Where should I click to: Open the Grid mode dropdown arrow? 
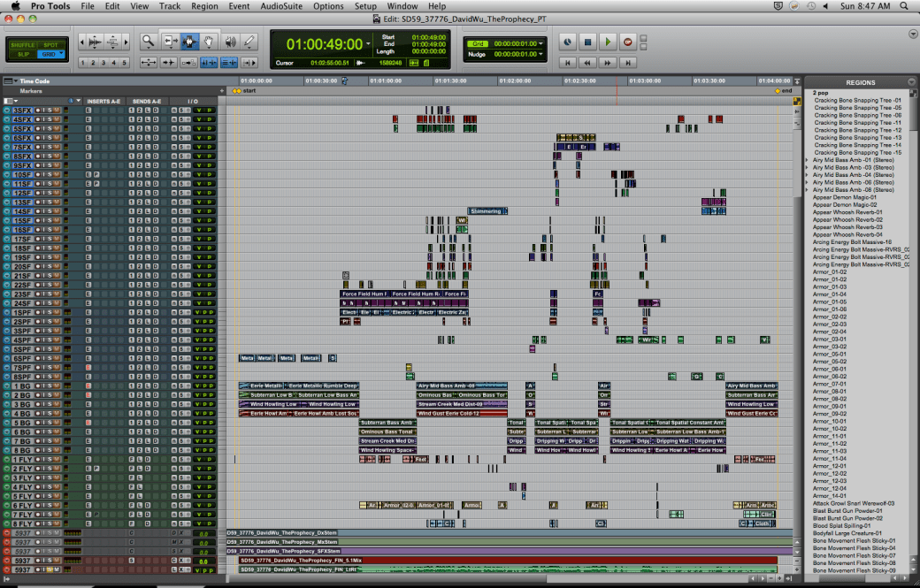pyautogui.click(x=61, y=53)
